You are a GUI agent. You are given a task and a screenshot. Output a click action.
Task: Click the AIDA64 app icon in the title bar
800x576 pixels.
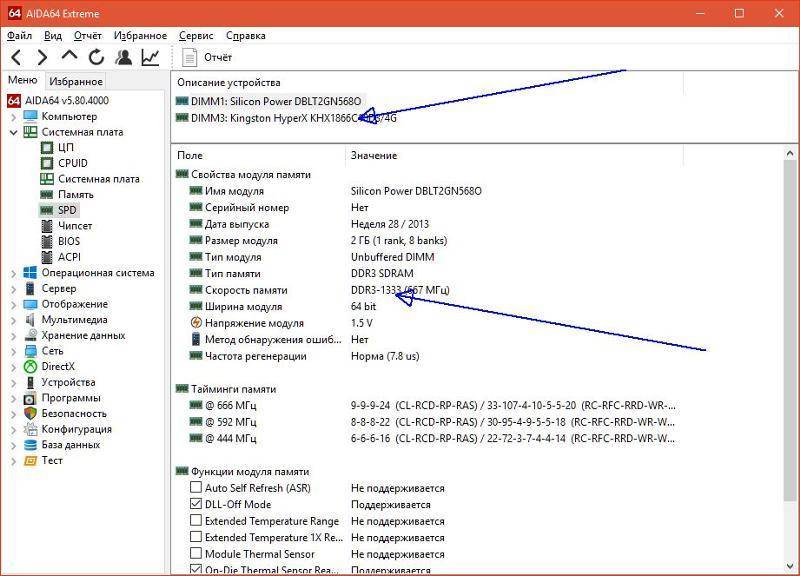pos(14,13)
